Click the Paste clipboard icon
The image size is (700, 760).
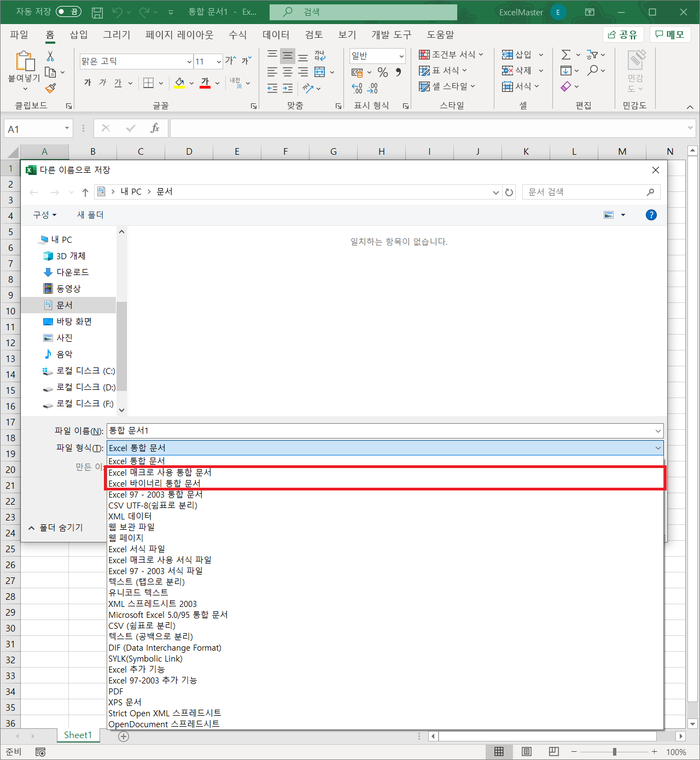click(x=25, y=61)
